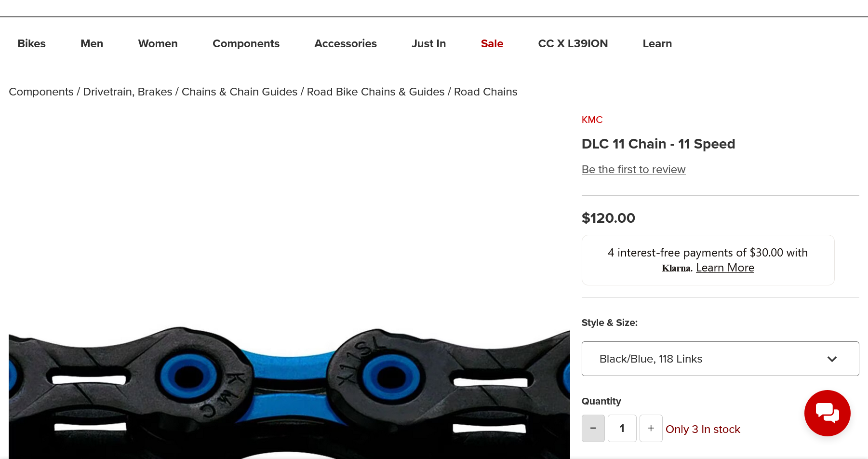Open the CC X L39ION page
868x459 pixels.
click(x=573, y=43)
